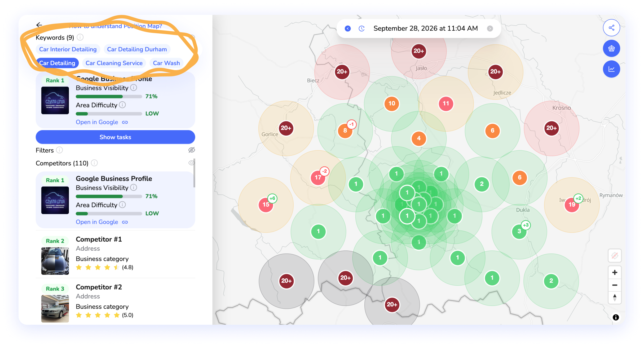Toggle Competitors section visibility eye

tap(191, 163)
